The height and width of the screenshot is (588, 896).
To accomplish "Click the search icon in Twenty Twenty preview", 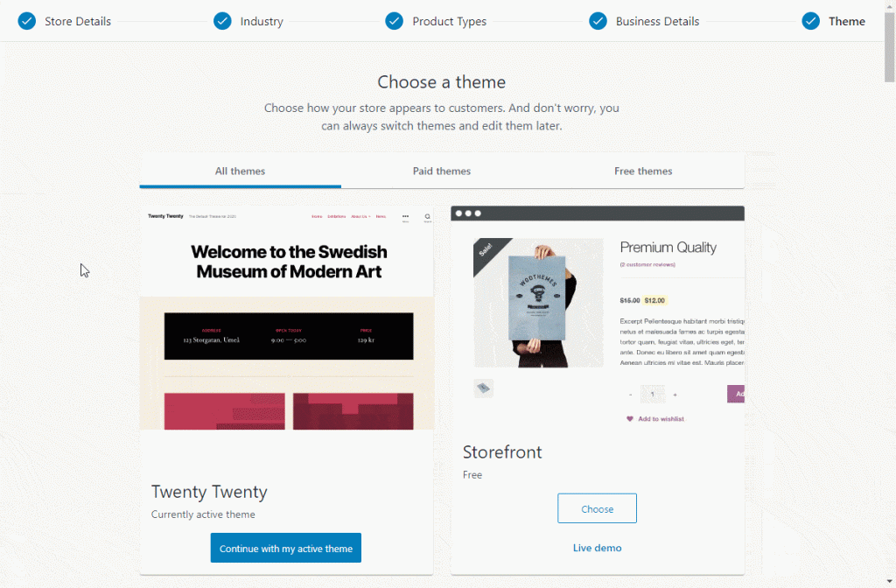I will [x=428, y=216].
